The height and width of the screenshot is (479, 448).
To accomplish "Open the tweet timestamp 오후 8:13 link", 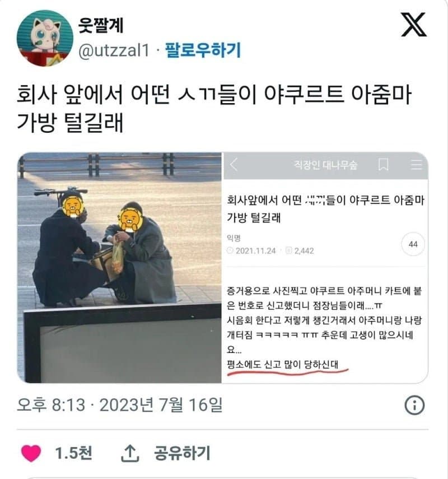I will point(120,404).
